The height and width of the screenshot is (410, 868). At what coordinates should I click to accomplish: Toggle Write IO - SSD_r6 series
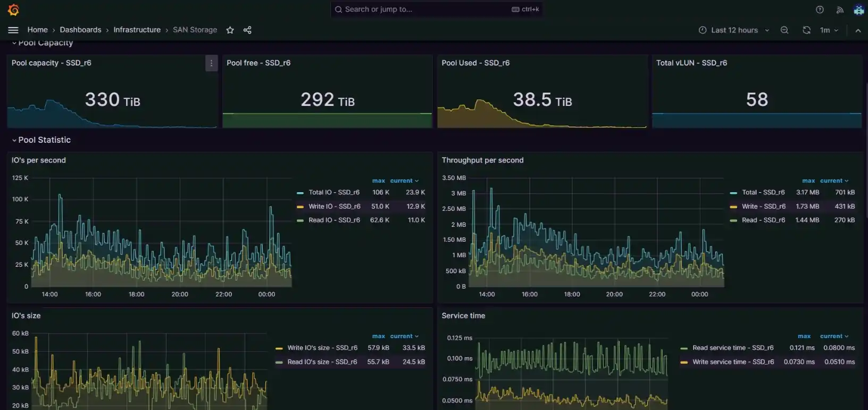334,206
